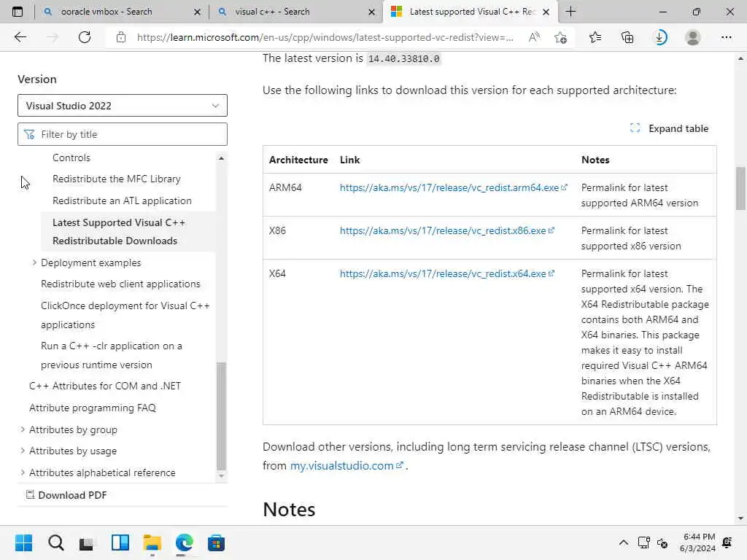Click the browser Back arrow
The height and width of the screenshot is (560, 747).
[x=20, y=37]
